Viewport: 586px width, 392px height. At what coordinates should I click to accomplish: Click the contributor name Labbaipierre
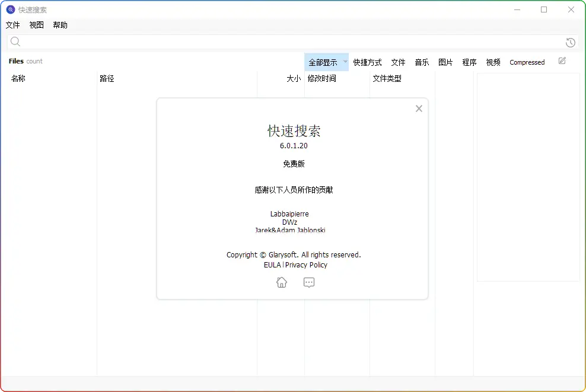289,213
